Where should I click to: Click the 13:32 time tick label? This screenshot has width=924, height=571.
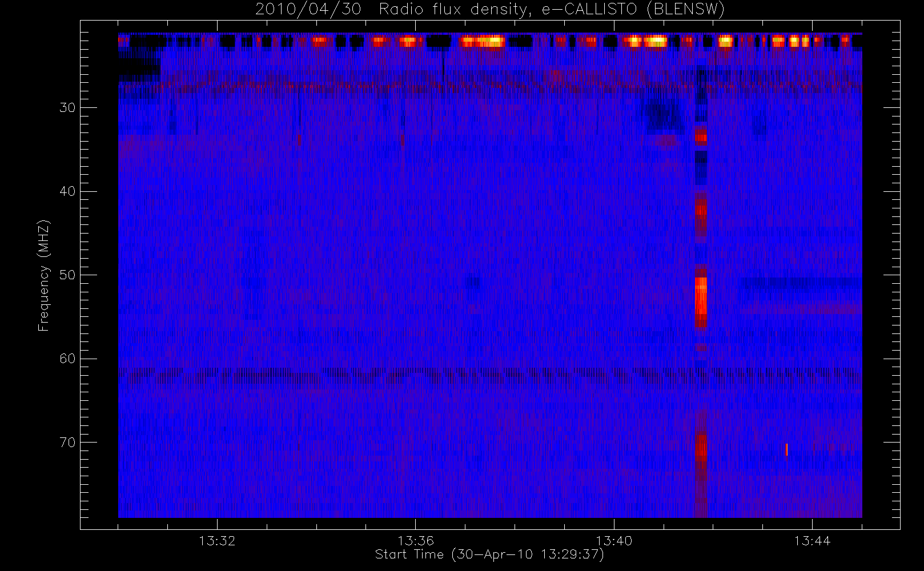tap(217, 540)
